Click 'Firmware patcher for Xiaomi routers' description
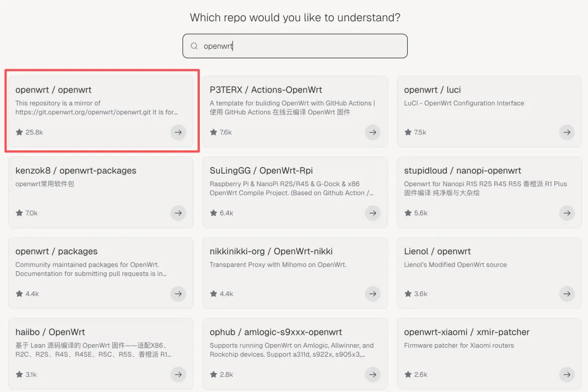 click(x=459, y=346)
